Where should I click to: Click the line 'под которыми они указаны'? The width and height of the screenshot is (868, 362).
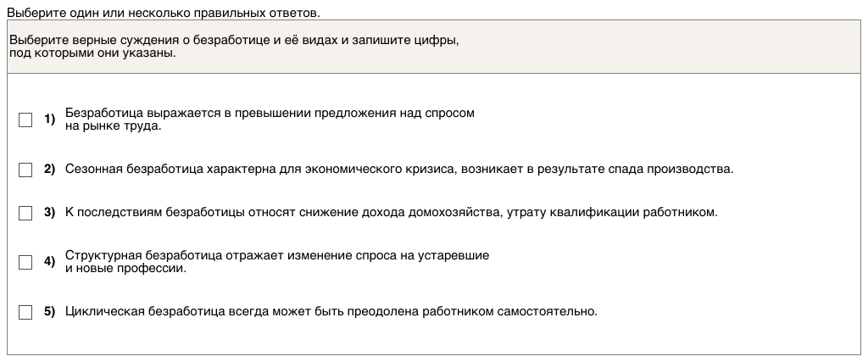pos(93,53)
